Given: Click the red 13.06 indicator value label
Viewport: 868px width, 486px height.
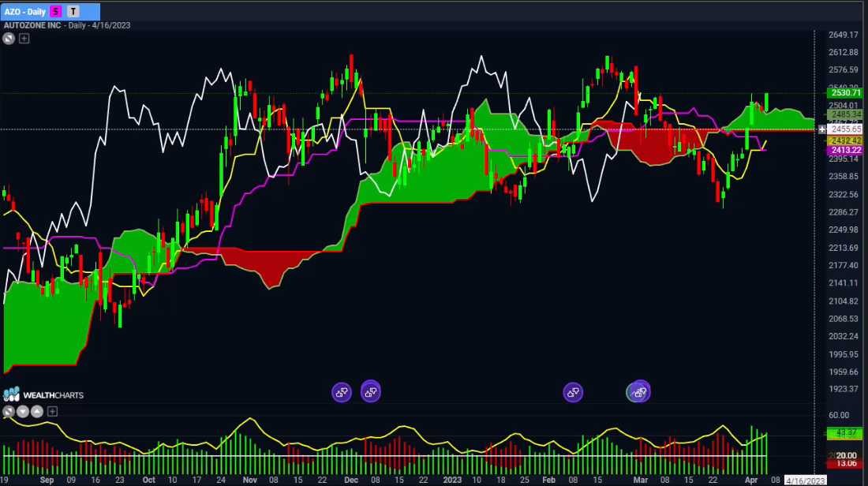Looking at the screenshot, I should [x=846, y=463].
